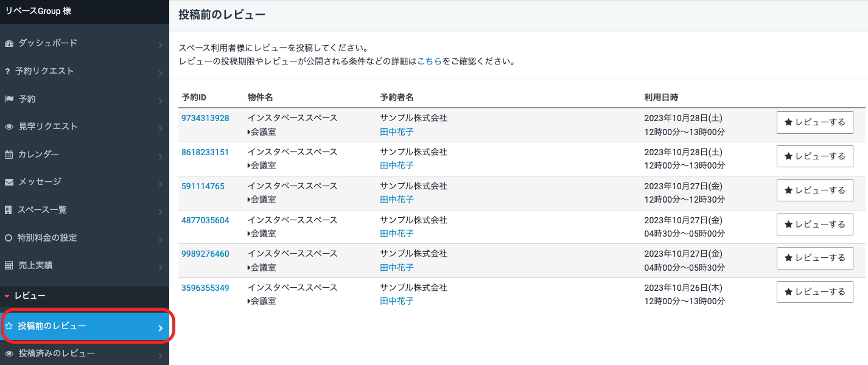Image resolution: width=868 pixels, height=365 pixels.
Task: Go to カレンダー in sidebar
Action: [85, 155]
